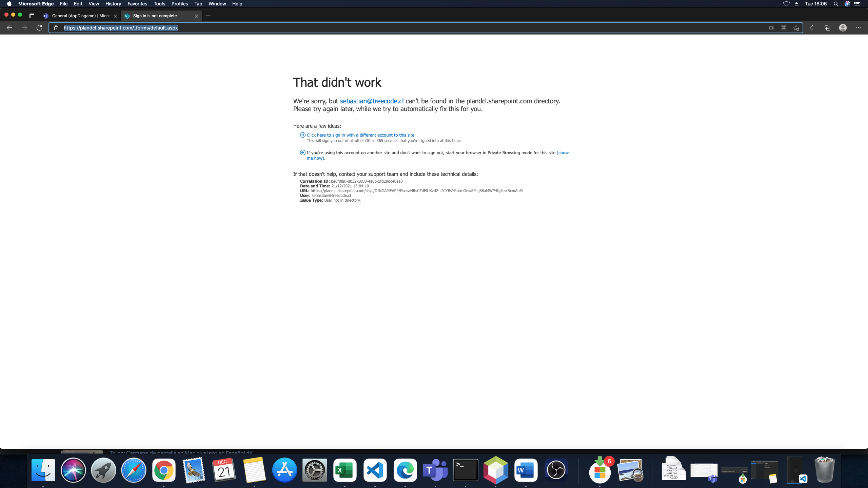This screenshot has height=488, width=868.
Task: Open OBS Studio from Dock
Action: click(556, 470)
